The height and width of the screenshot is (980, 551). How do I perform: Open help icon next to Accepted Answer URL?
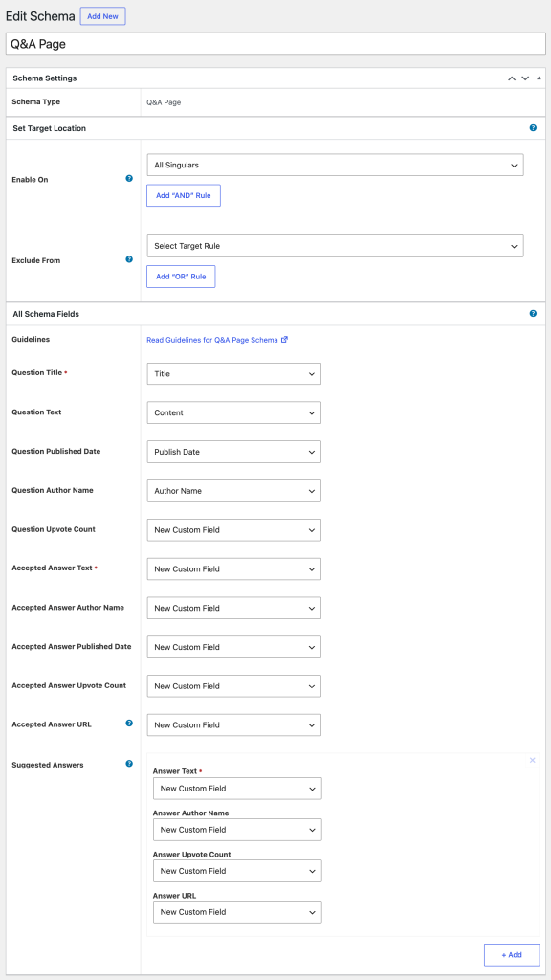tap(129, 724)
